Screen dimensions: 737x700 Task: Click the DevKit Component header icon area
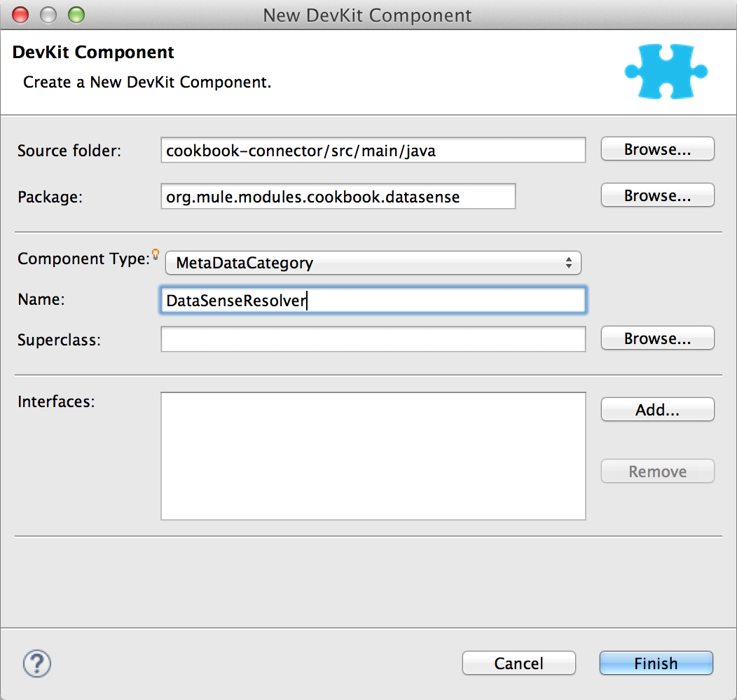coord(665,71)
